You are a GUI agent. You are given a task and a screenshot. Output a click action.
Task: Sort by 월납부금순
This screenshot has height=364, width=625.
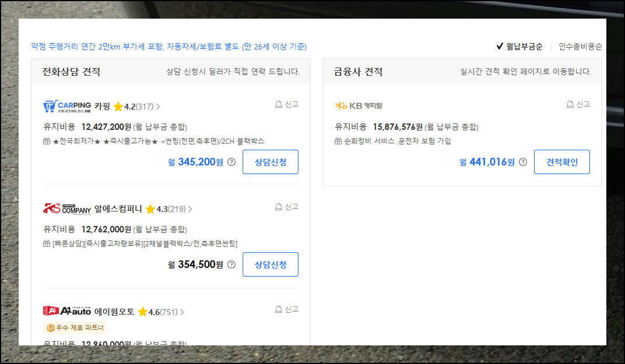519,47
